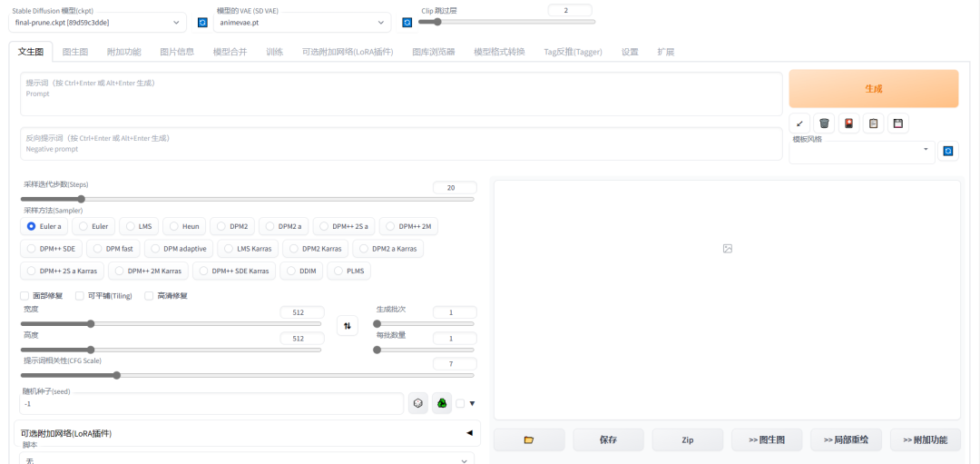Expand the 模板风格 style dropdown
The image size is (980, 464).
[861, 150]
